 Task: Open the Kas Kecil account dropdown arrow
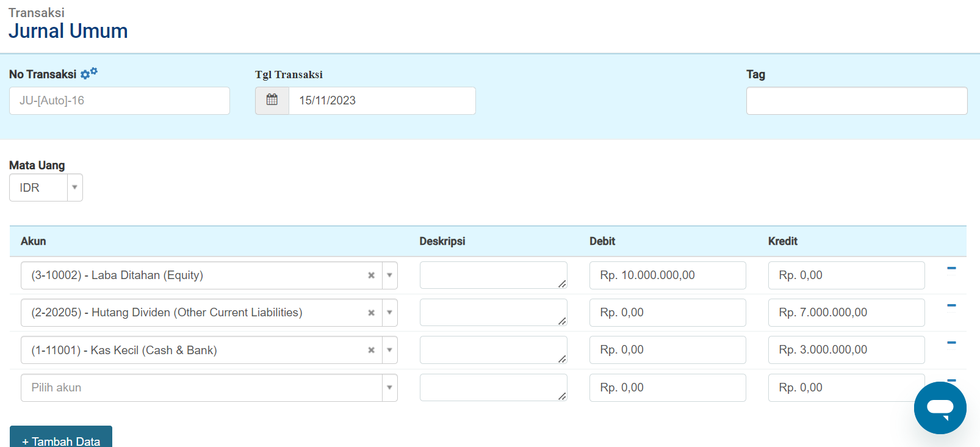point(389,350)
